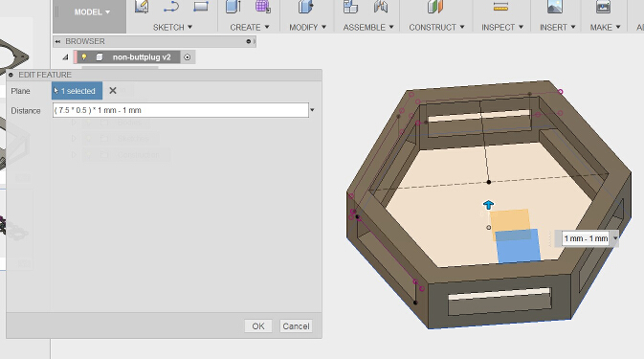This screenshot has height=359, width=644.
Task: Open the SKETCH menu
Action: pos(172,27)
